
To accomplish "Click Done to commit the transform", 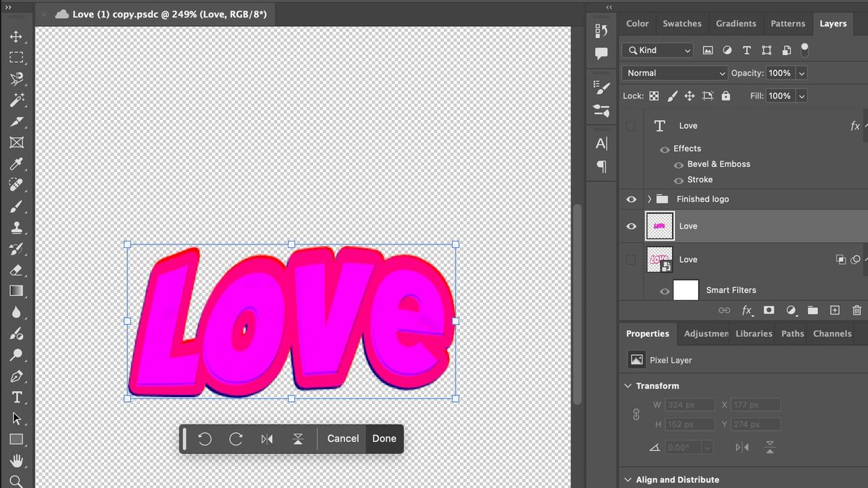I will [x=384, y=438].
